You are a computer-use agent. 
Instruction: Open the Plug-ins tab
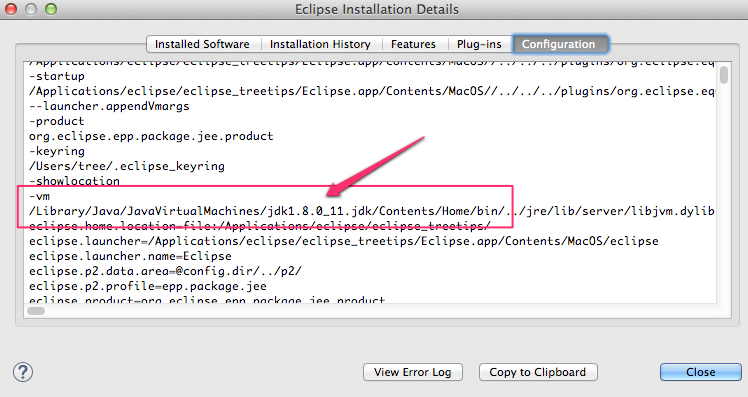479,44
